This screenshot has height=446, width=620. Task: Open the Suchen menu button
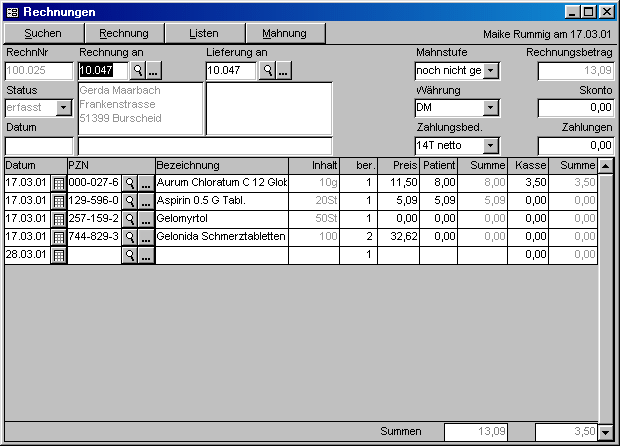(42, 33)
